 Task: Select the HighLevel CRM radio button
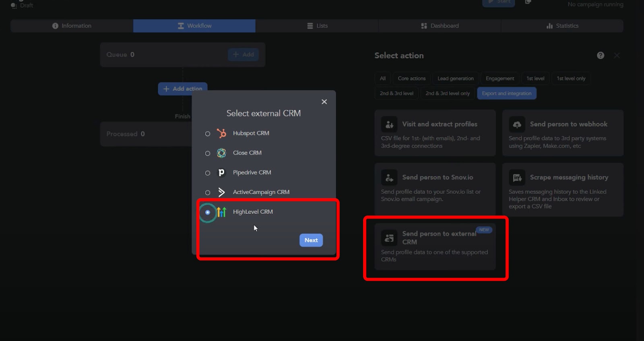pyautogui.click(x=208, y=212)
